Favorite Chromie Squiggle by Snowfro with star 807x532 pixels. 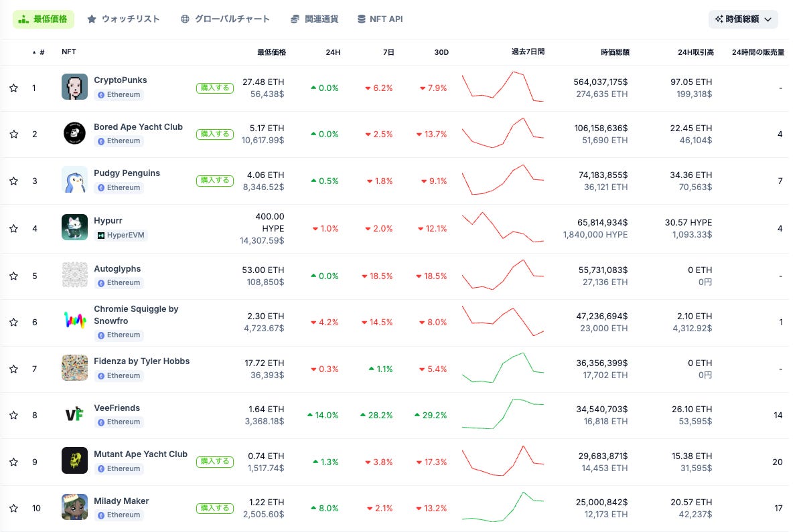tap(13, 322)
